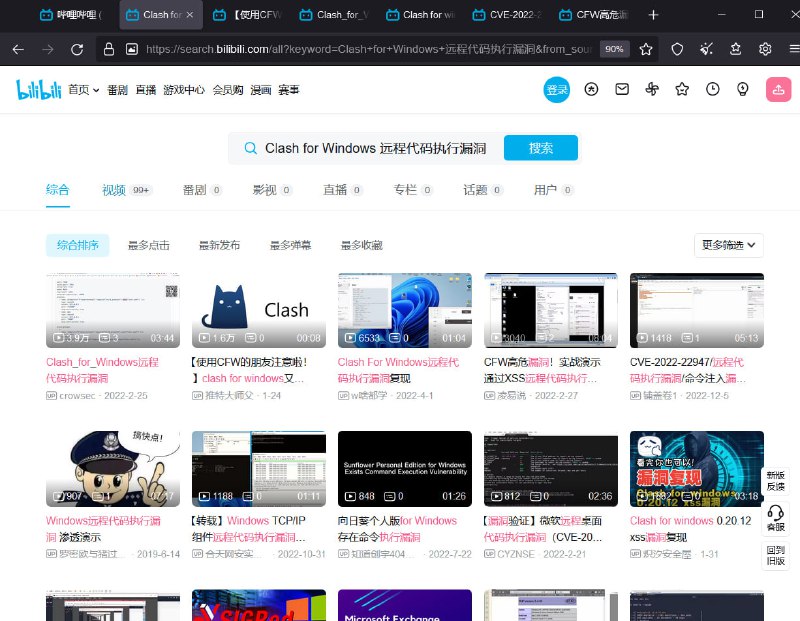
Task: Click the browser shield tracking protection icon
Action: coord(678,48)
